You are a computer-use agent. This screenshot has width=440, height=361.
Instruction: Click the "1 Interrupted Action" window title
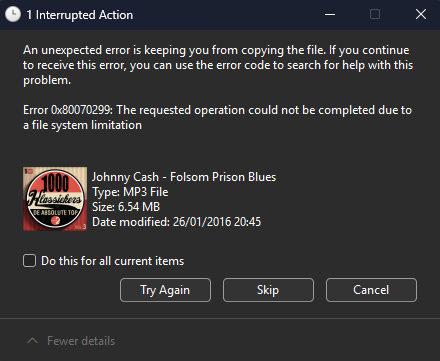click(x=80, y=15)
